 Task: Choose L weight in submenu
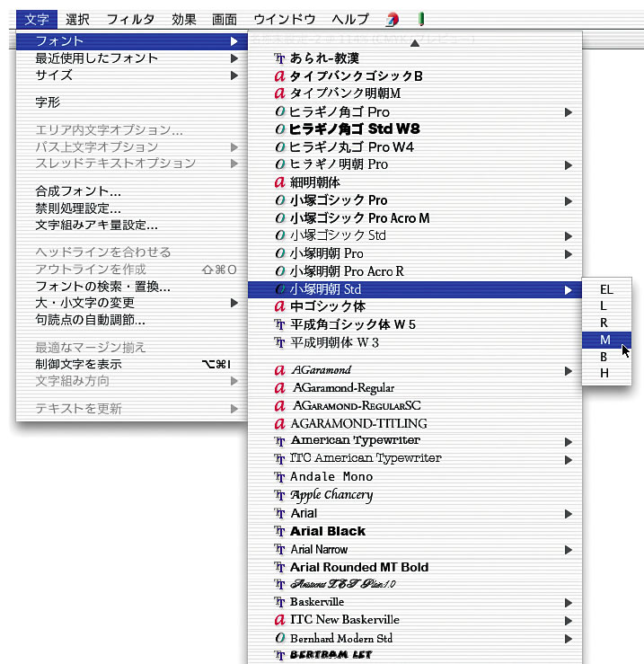(x=607, y=305)
